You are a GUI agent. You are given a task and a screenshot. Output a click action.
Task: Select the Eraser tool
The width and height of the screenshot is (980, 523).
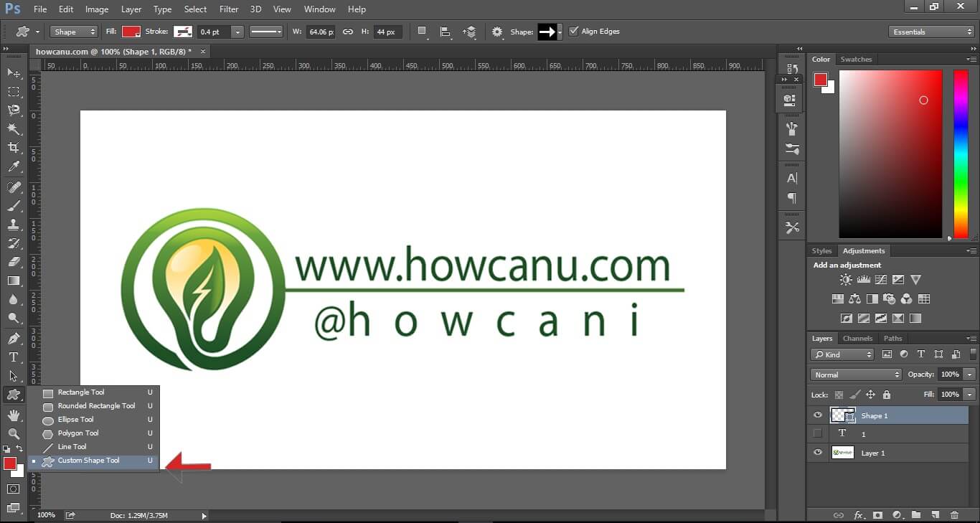pos(14,262)
